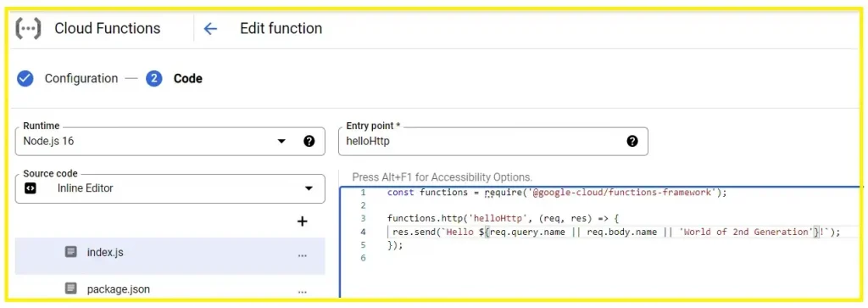Go back using the left arrow
This screenshot has height=308, width=868.
tap(210, 29)
